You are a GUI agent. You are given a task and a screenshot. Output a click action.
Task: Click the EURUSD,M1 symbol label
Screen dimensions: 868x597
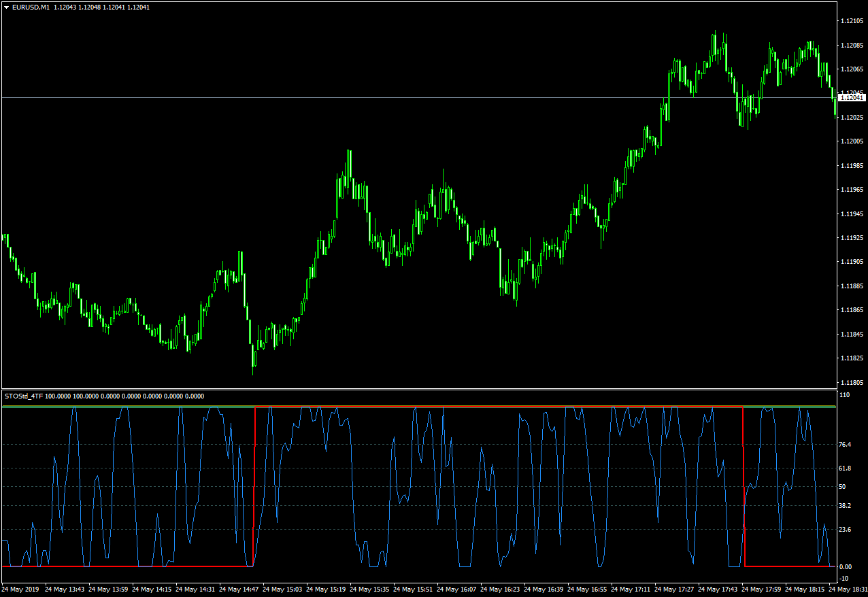click(x=31, y=7)
